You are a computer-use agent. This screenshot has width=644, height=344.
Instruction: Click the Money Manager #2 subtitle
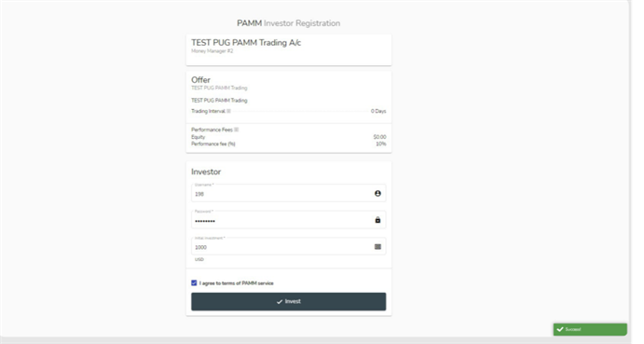click(212, 51)
